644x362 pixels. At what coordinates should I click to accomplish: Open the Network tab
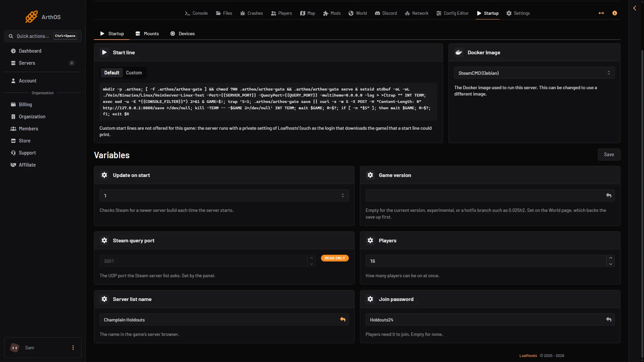[417, 13]
